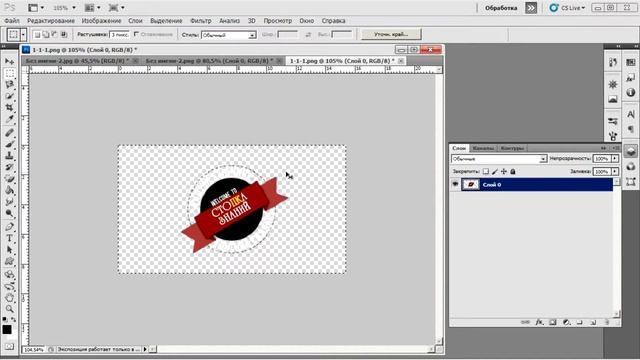The image size is (640, 360).
Task: Select the History Brush tool
Action: 9,167
